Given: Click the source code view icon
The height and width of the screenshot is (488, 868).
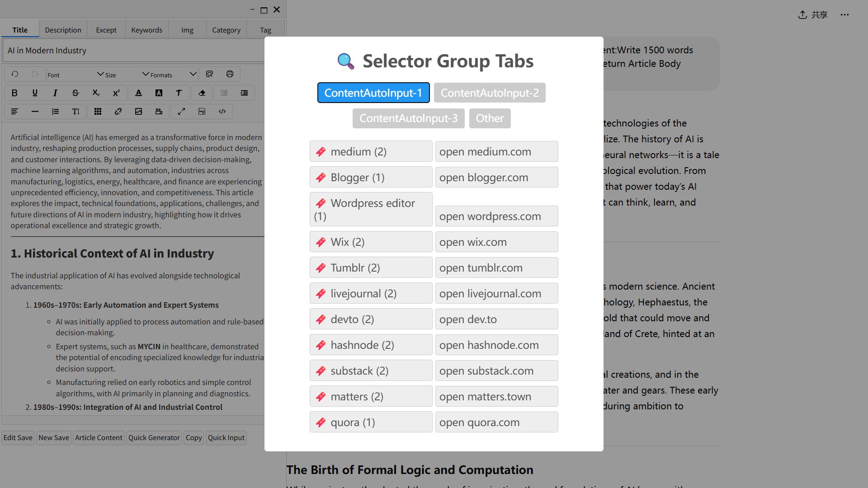Looking at the screenshot, I should point(222,112).
